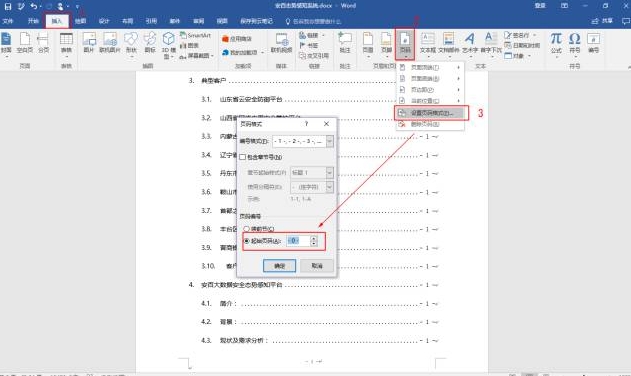Open the 3D Models tool
The height and width of the screenshot is (376, 631).
pyautogui.click(x=169, y=44)
